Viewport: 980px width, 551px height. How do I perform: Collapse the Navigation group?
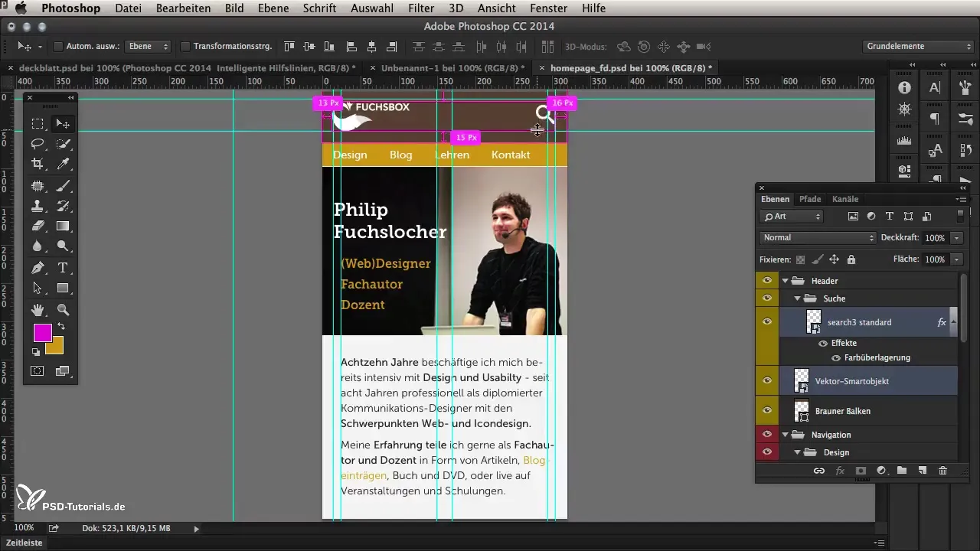tap(786, 435)
